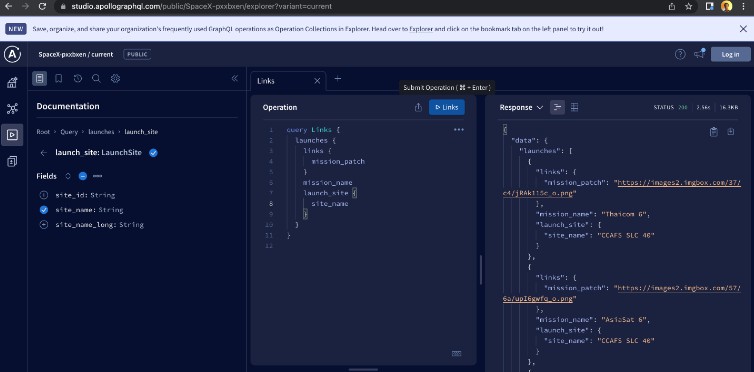Open the three-dot menu in operation editor
The width and height of the screenshot is (754, 372).
[459, 130]
